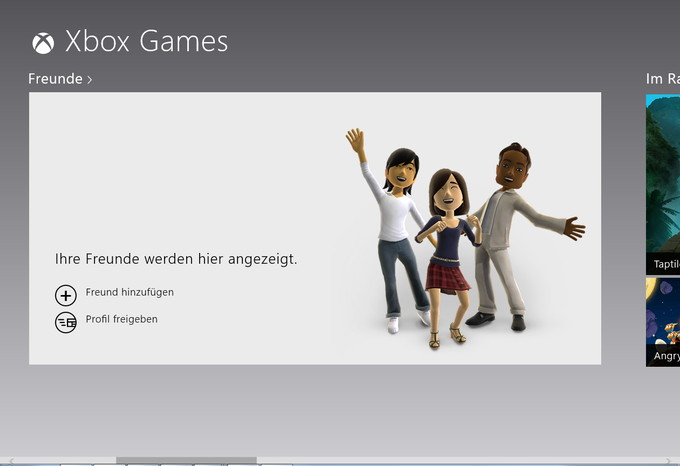Click the Xbox logo icon
This screenshot has width=680, height=466.
pos(43,43)
